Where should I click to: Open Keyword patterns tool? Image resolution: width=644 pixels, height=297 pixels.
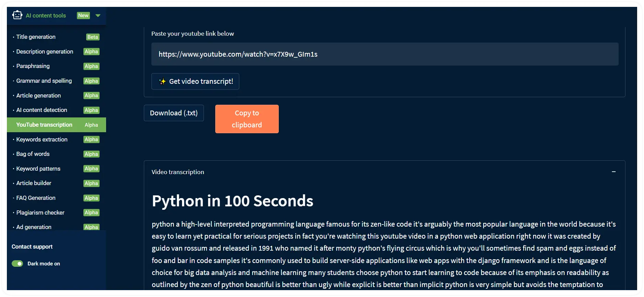pyautogui.click(x=38, y=169)
